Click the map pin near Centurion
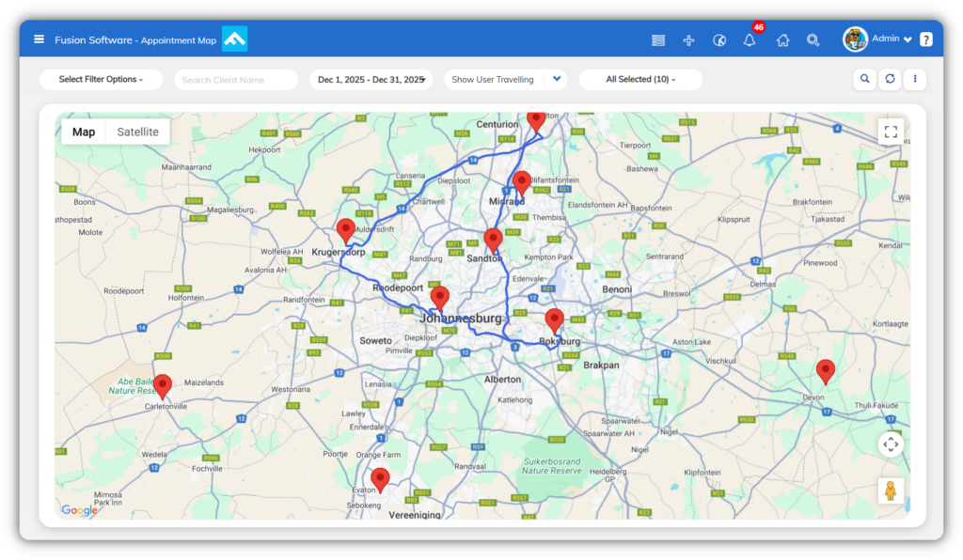Viewport: 963px width, 560px height. (536, 121)
